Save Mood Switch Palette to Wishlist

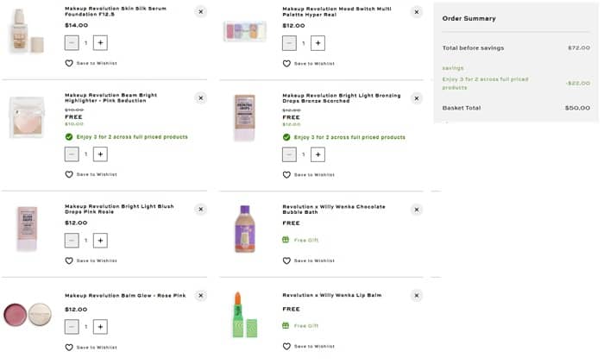click(x=312, y=63)
